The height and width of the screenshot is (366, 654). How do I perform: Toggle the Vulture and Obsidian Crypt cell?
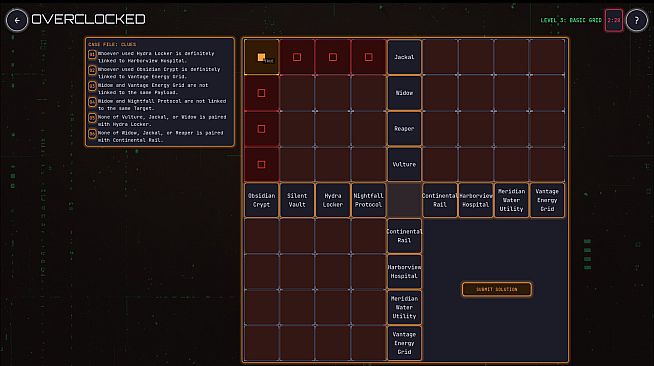point(262,164)
